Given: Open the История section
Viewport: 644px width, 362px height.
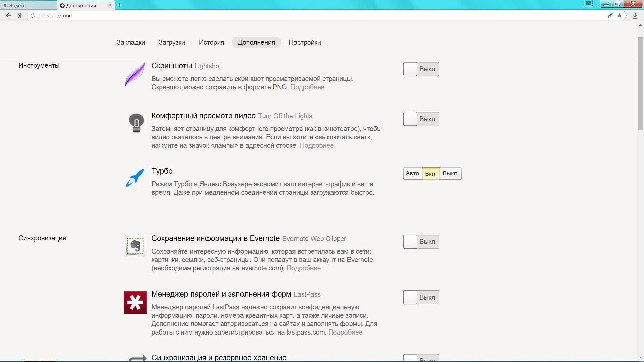Looking at the screenshot, I should click(x=211, y=42).
